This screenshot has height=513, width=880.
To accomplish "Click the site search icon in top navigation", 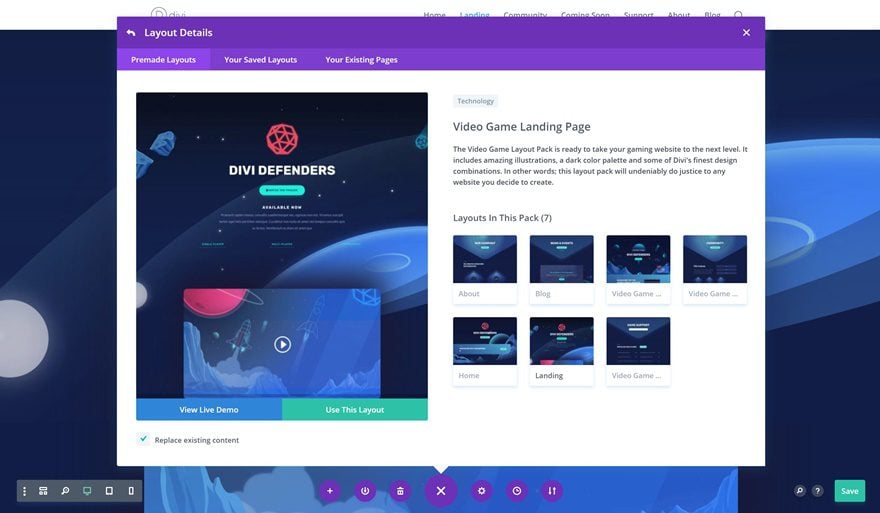I will pyautogui.click(x=739, y=15).
